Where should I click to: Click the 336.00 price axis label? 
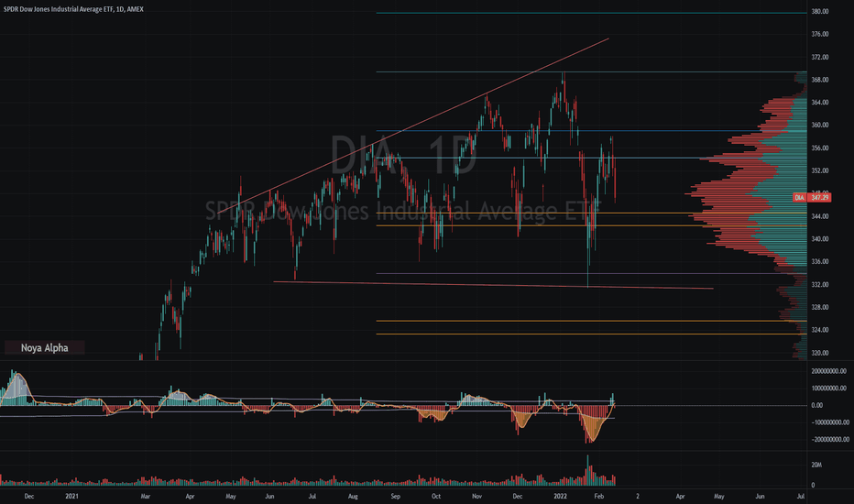(x=820, y=261)
